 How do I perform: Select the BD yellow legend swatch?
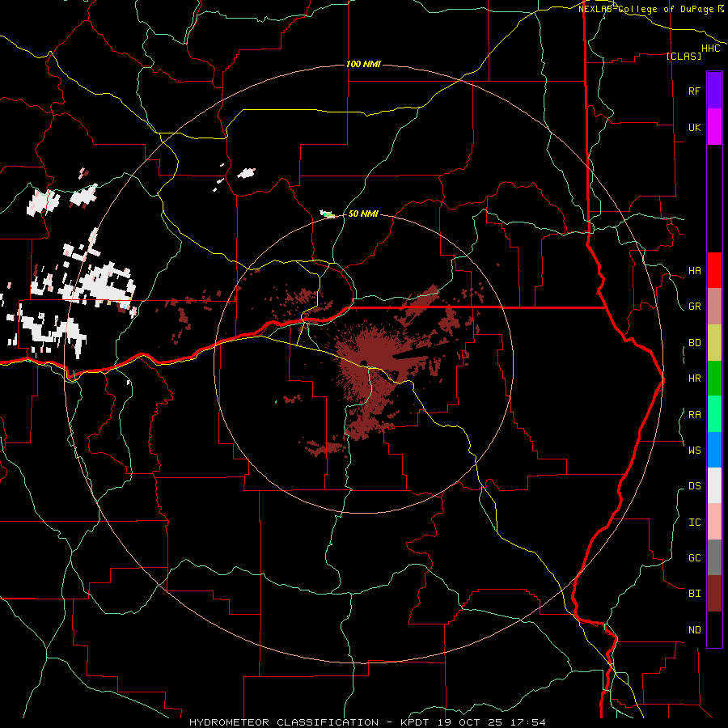pyautogui.click(x=714, y=343)
